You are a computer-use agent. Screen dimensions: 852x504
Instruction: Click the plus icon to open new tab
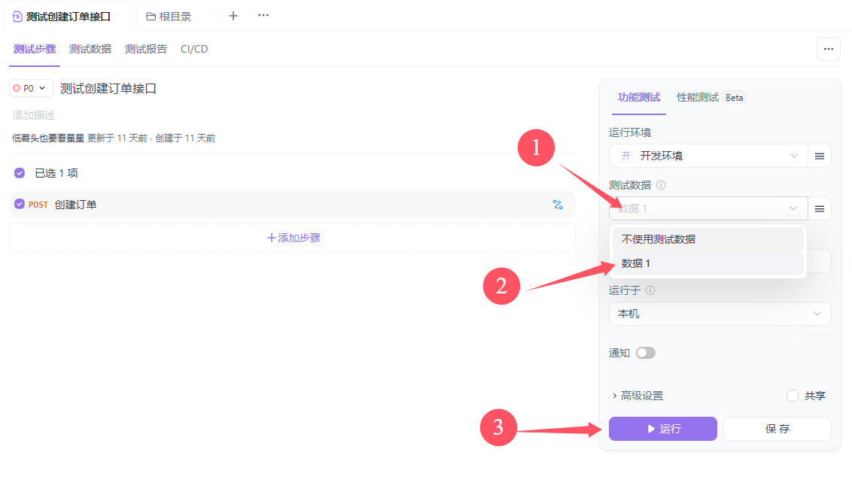pyautogui.click(x=233, y=16)
